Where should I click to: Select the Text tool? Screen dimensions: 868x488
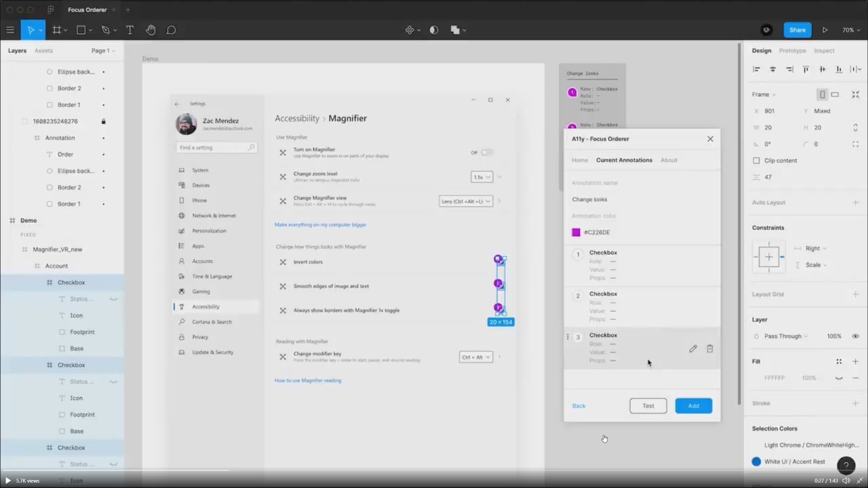[130, 30]
